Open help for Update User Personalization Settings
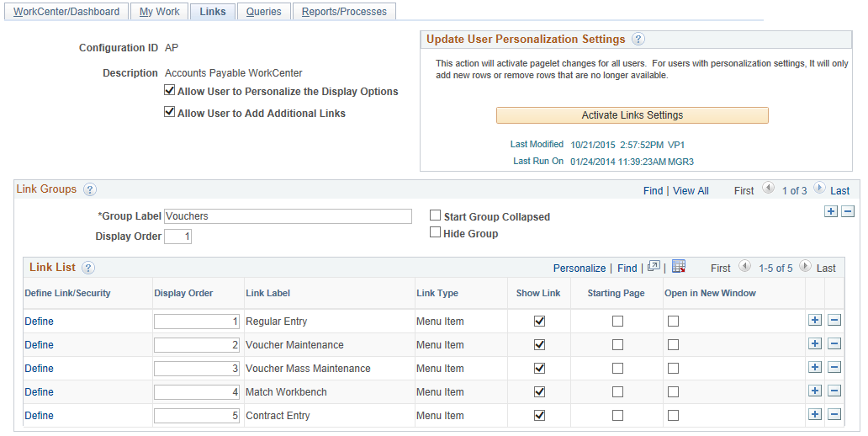The width and height of the screenshot is (868, 436). [x=638, y=40]
